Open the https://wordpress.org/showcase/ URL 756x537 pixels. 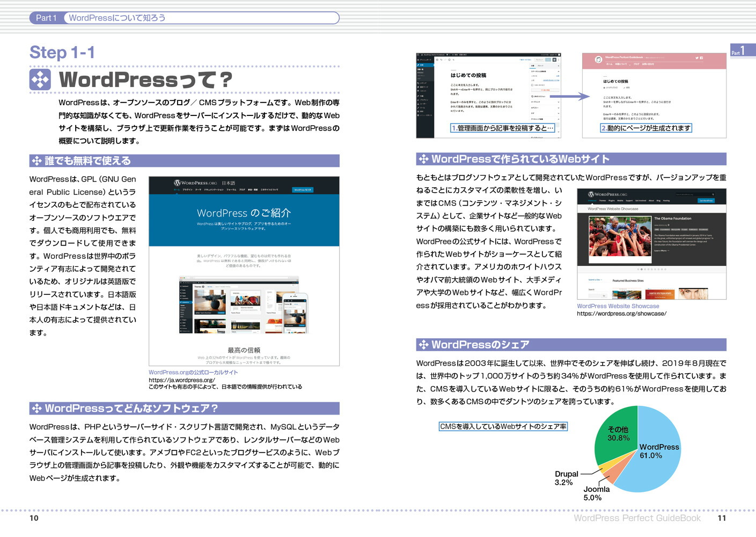(x=622, y=314)
